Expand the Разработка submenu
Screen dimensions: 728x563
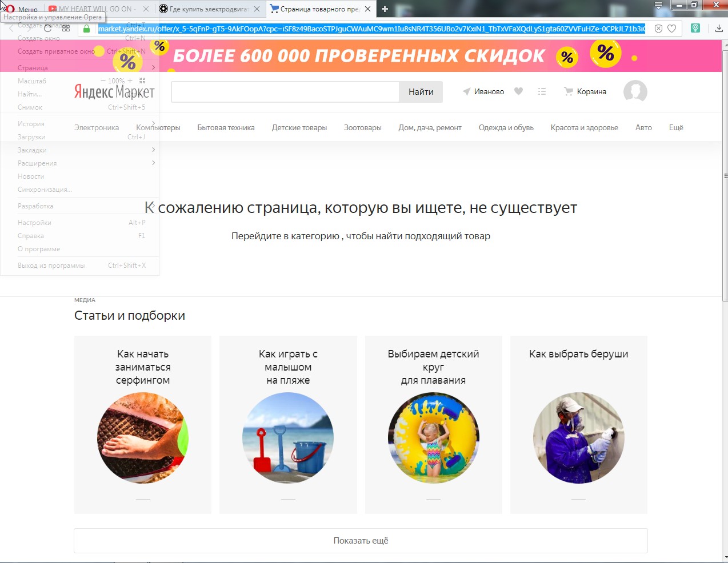point(79,206)
